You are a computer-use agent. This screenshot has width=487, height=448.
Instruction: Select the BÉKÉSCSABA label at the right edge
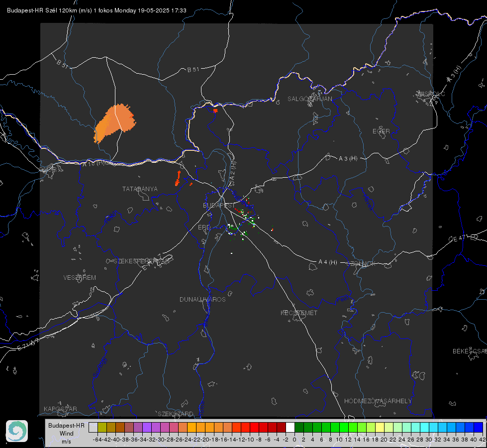[470, 351]
